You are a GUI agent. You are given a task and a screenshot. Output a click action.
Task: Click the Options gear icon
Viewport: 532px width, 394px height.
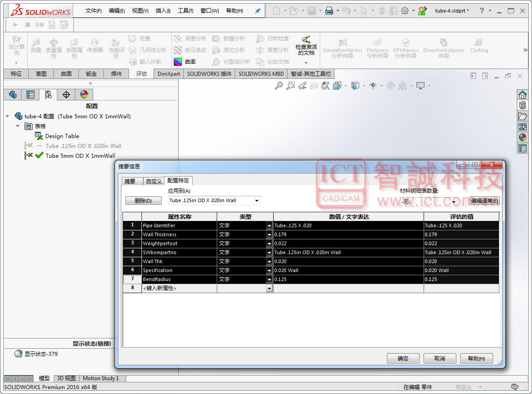(405, 11)
